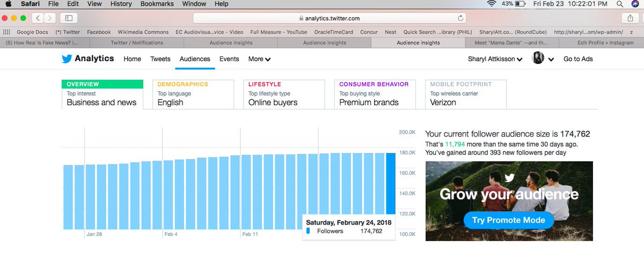Open the Google Docs bookmark
Screen dimensions: 644x254
pyautogui.click(x=33, y=32)
